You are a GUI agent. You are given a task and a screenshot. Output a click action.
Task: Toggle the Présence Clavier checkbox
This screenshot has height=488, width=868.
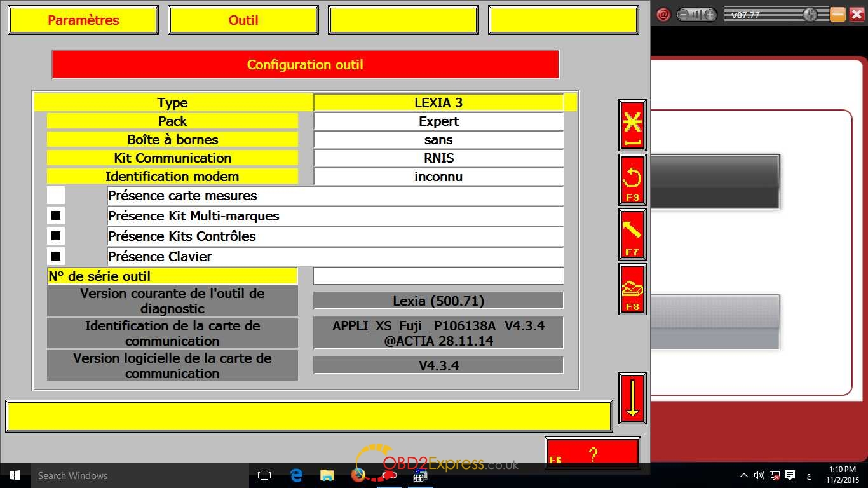click(x=56, y=257)
